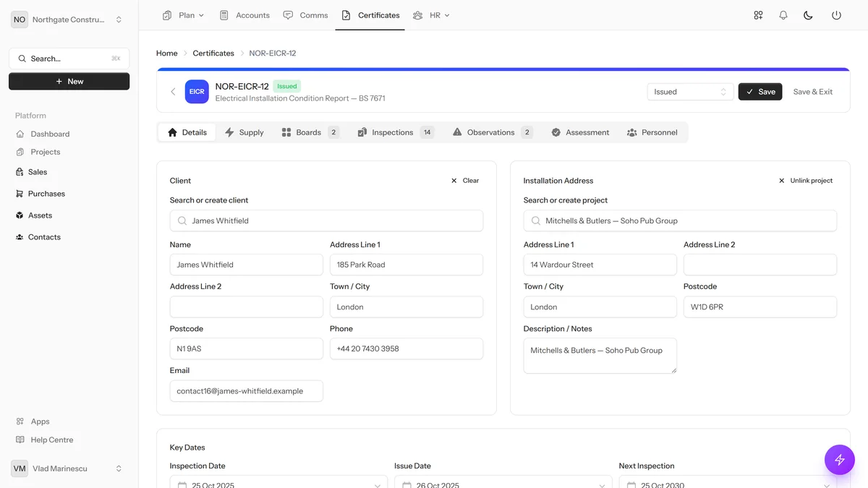Expand the HR menu dropdown
Screen dimensions: 868x488
point(432,15)
